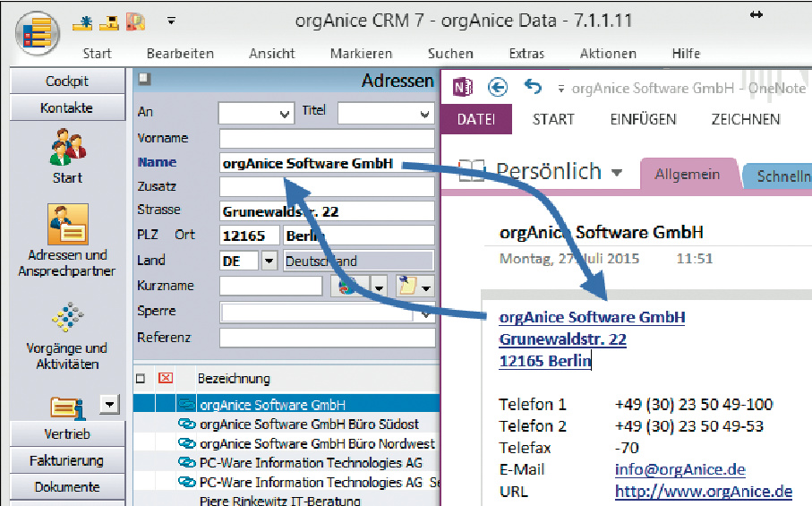Select orgAnice Software GmbH Büro Südost row
This screenshot has height=506, width=812.
tap(309, 424)
